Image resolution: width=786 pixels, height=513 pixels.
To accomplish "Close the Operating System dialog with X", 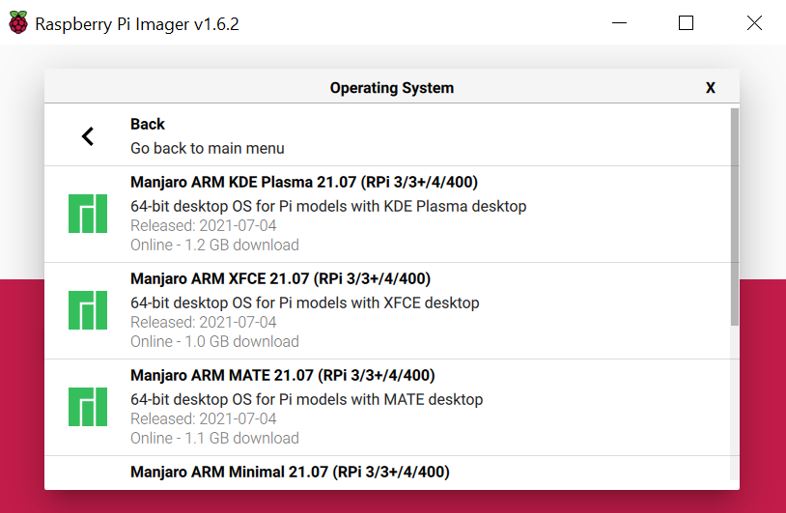I will click(710, 88).
